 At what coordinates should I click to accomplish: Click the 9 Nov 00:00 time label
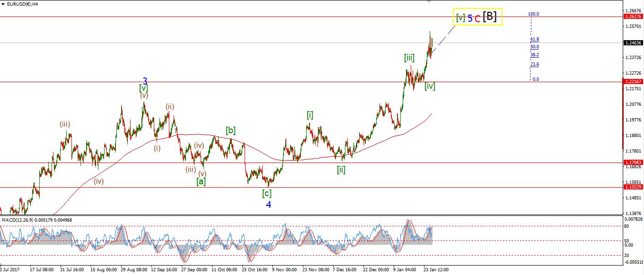coord(284,269)
